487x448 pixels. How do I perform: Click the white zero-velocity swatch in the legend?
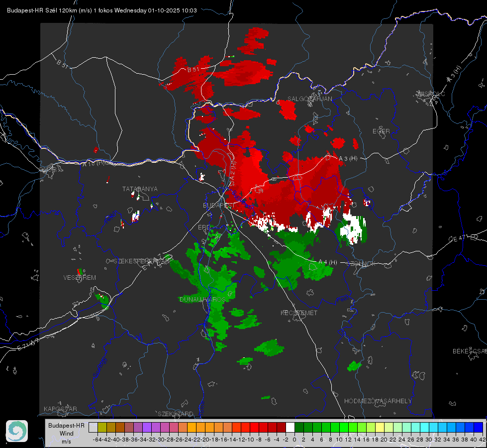pyautogui.click(x=290, y=427)
